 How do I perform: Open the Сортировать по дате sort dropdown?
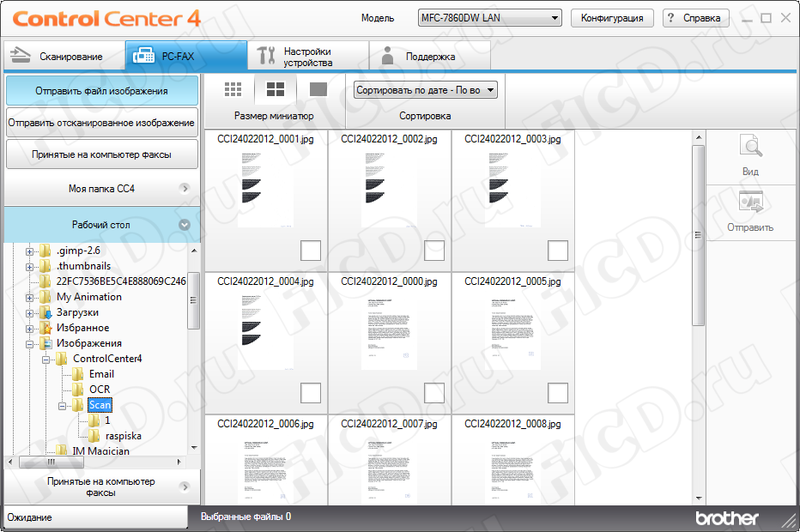[x=426, y=90]
